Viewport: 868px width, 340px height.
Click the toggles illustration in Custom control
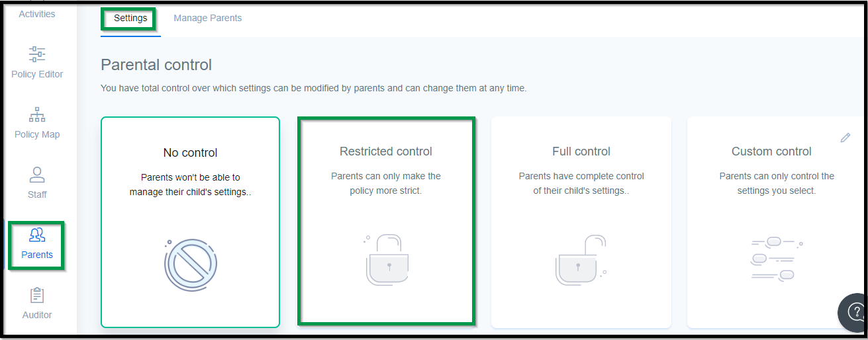tap(777, 259)
